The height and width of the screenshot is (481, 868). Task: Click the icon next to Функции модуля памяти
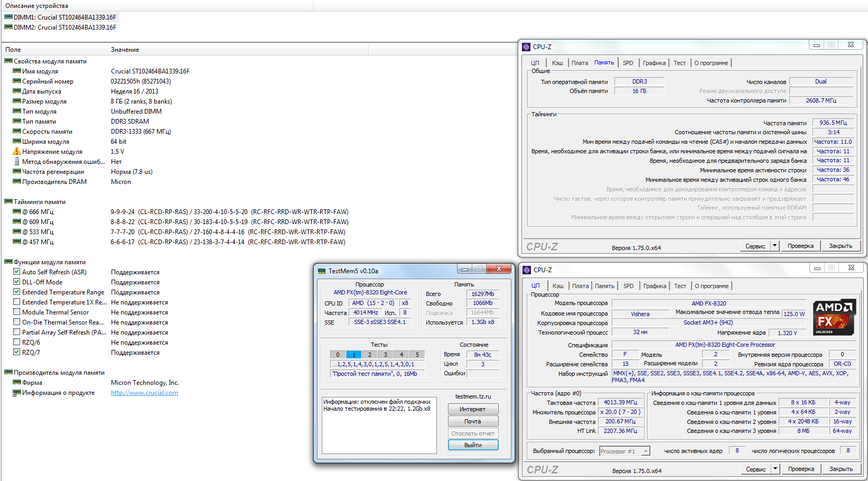pyautogui.click(x=8, y=262)
